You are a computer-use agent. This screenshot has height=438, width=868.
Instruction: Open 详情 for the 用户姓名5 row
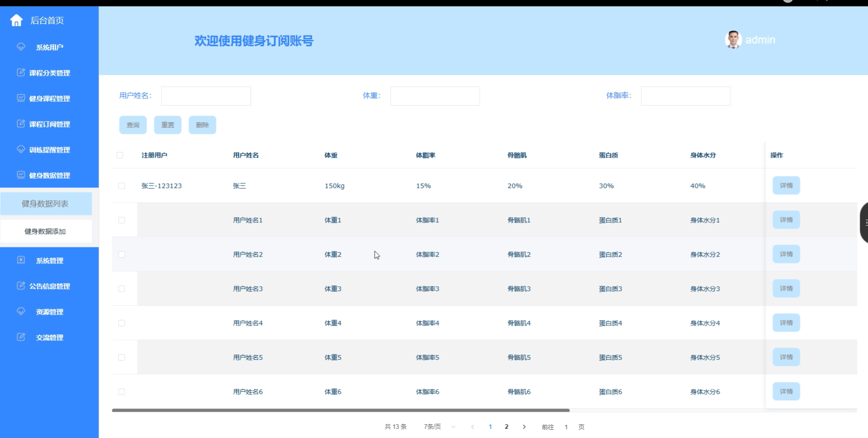[x=786, y=357]
